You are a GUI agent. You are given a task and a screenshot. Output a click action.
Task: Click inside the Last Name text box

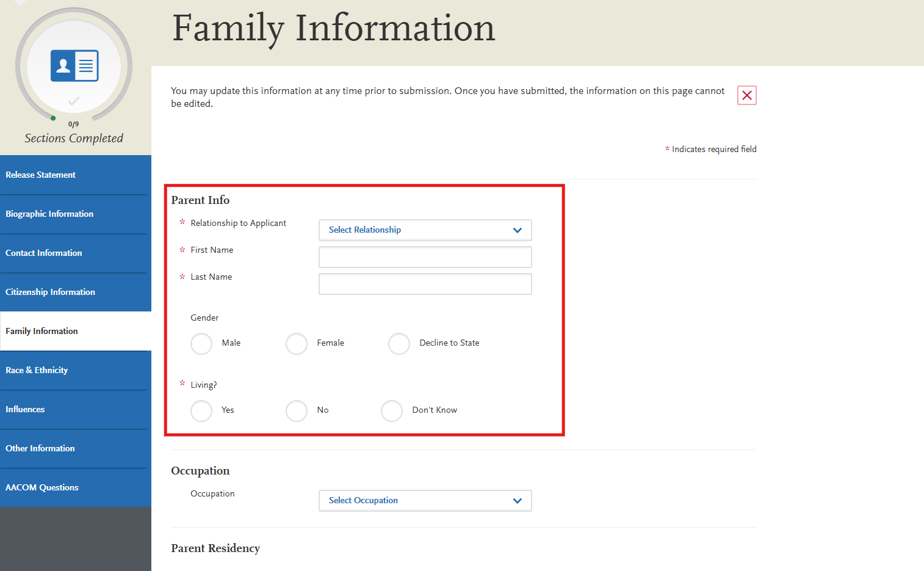[425, 283]
